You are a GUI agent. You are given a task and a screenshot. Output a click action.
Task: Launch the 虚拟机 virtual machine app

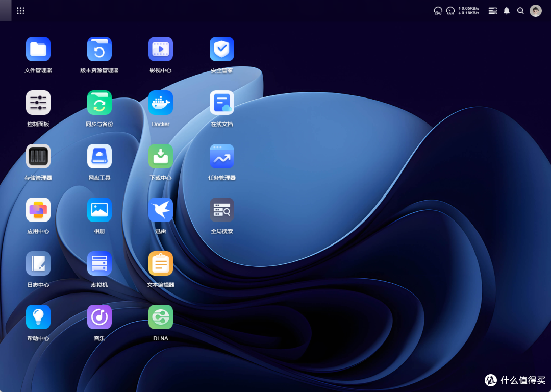point(99,263)
